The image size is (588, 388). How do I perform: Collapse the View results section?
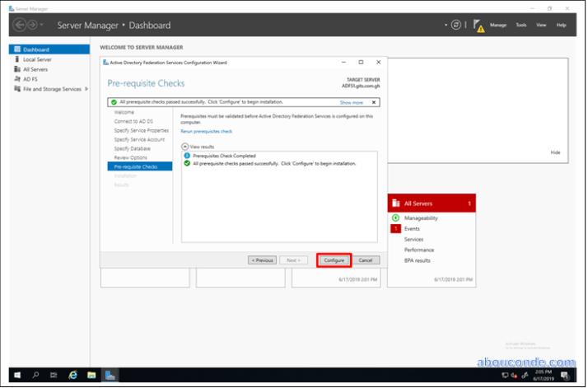coord(185,146)
